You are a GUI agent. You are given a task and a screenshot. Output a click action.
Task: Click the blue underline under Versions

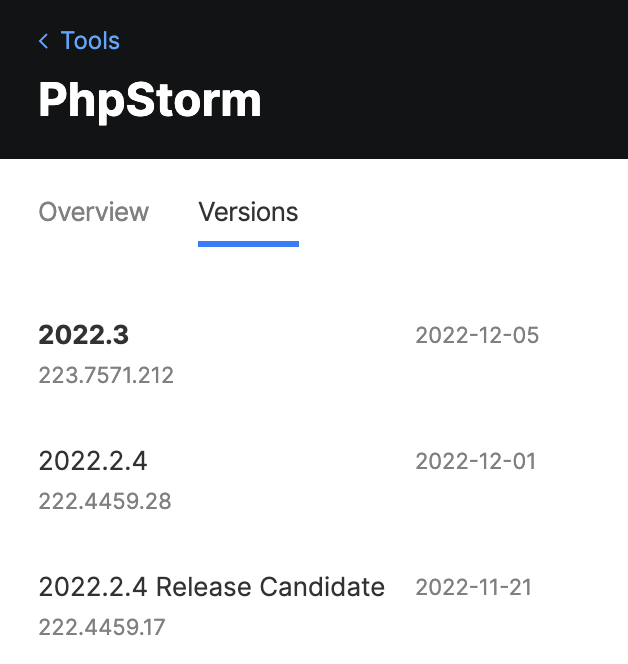click(x=249, y=244)
